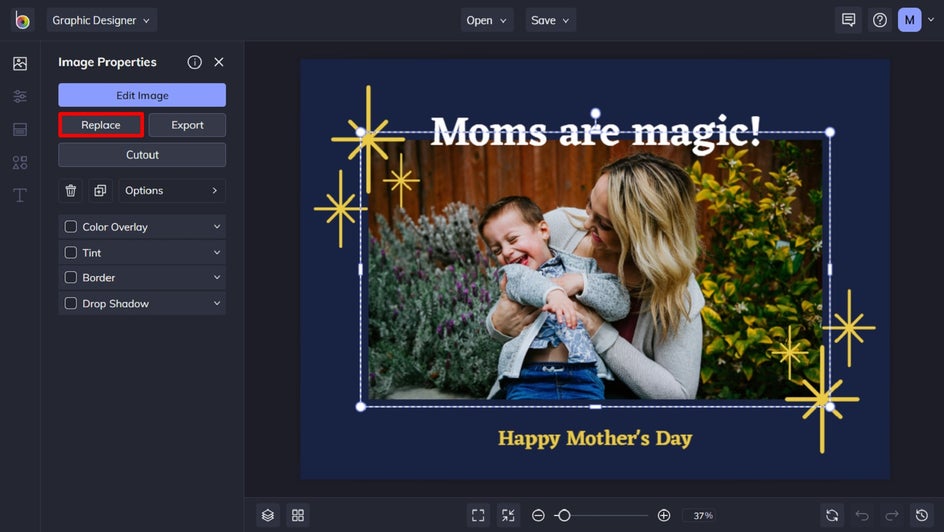The width and height of the screenshot is (944, 532).
Task: Open the Open menu dropdown
Action: click(x=486, y=20)
